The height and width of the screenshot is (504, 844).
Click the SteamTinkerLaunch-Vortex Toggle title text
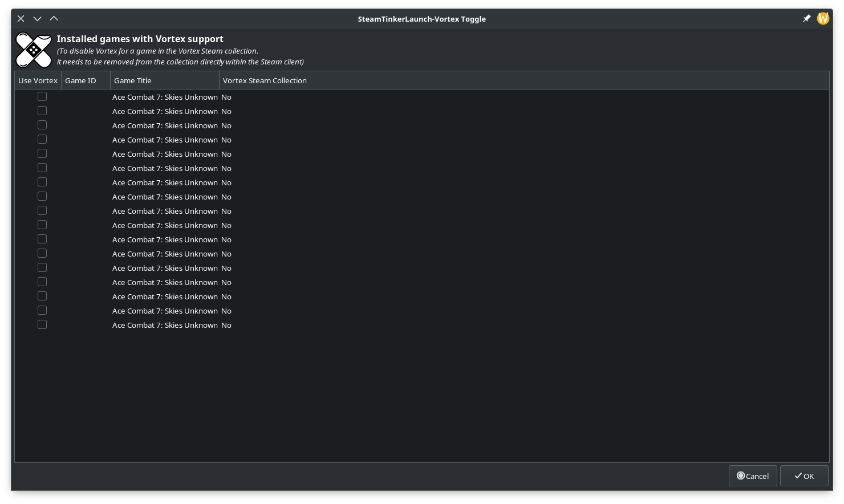(x=422, y=19)
